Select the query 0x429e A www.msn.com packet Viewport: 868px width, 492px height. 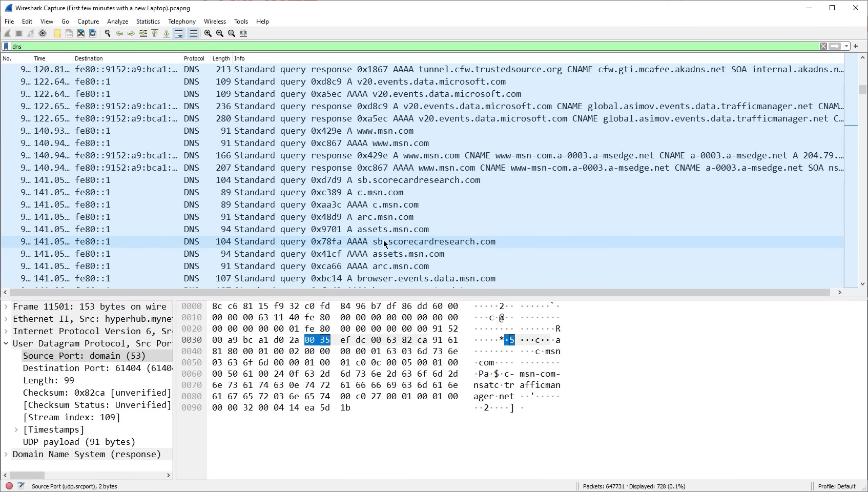pos(422,131)
